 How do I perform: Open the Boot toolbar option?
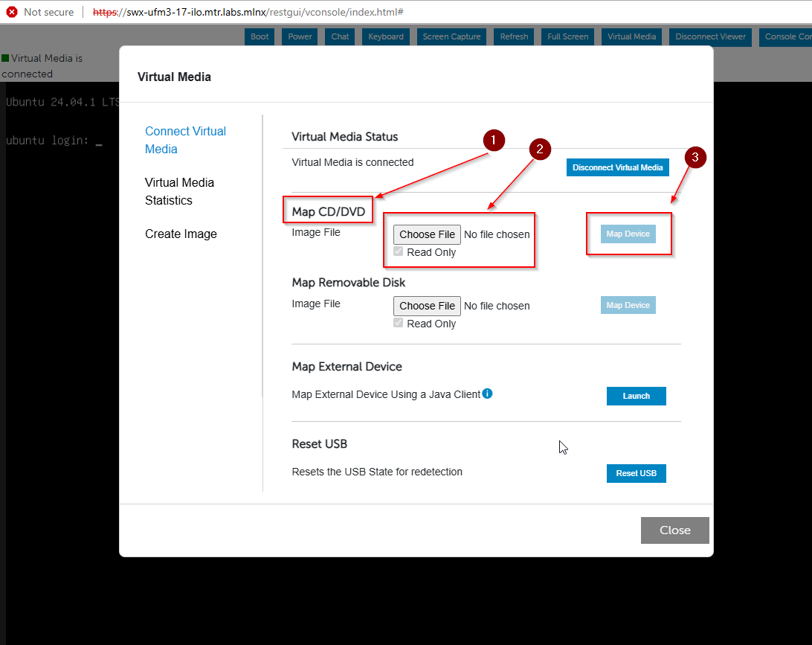pyautogui.click(x=260, y=36)
